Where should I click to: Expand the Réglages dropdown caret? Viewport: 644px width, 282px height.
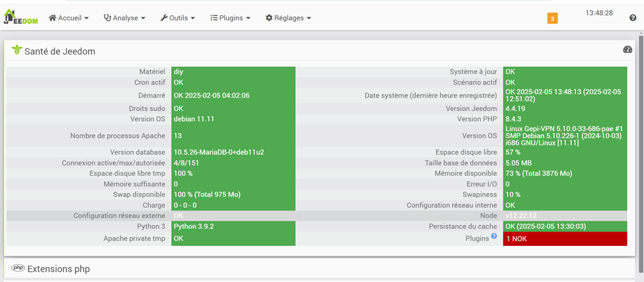[309, 18]
